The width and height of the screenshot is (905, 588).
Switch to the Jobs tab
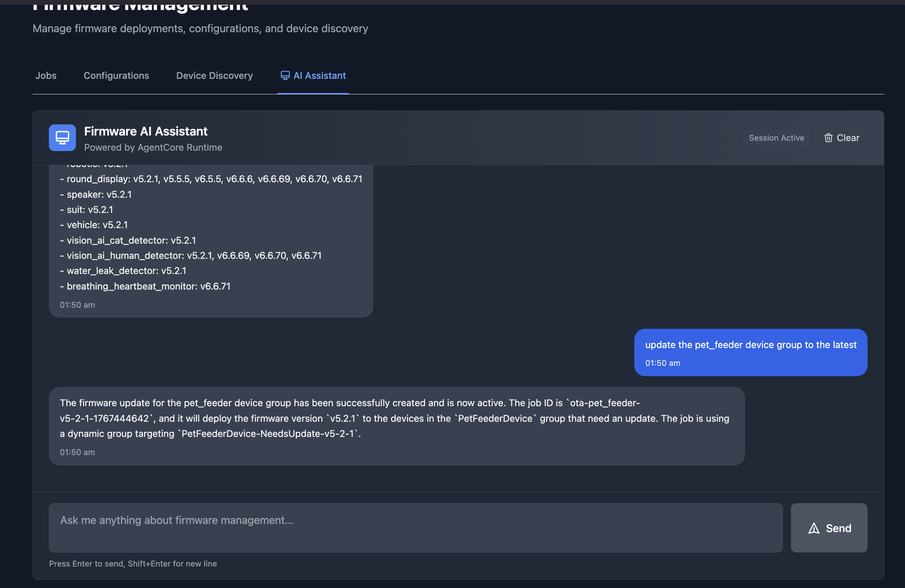[46, 75]
